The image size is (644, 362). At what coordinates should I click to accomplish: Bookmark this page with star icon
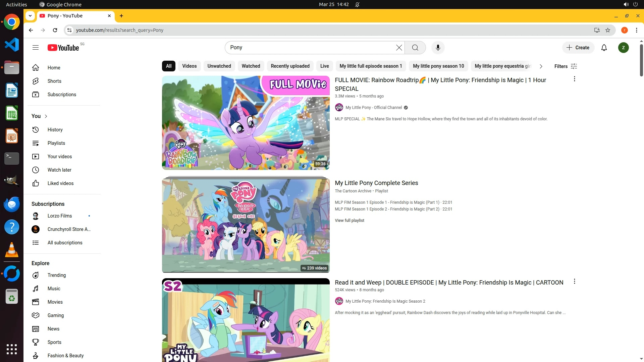click(x=608, y=30)
